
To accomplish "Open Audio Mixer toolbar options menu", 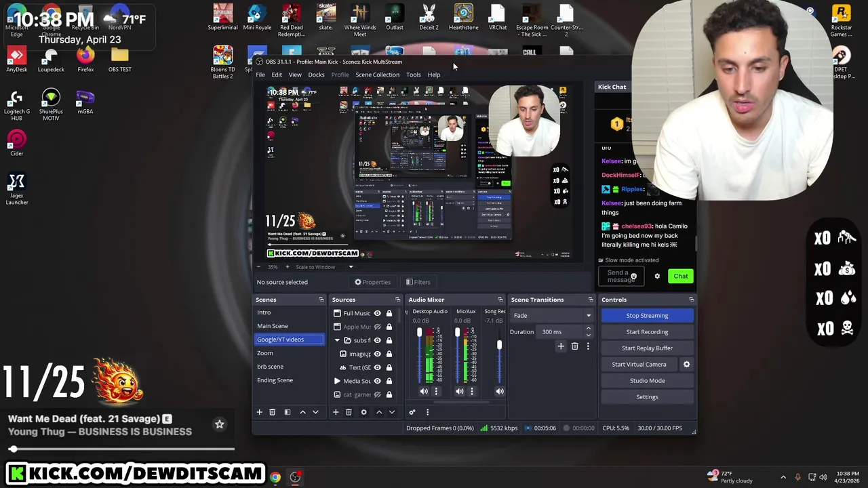I will [427, 412].
